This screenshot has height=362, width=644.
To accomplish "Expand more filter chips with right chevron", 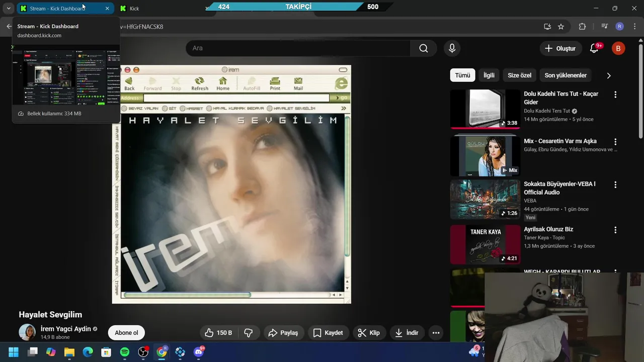I will [x=609, y=75].
